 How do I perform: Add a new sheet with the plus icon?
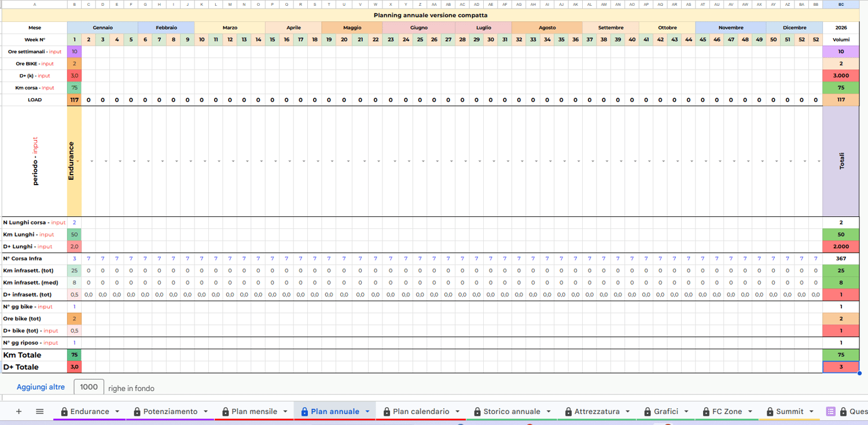click(19, 411)
